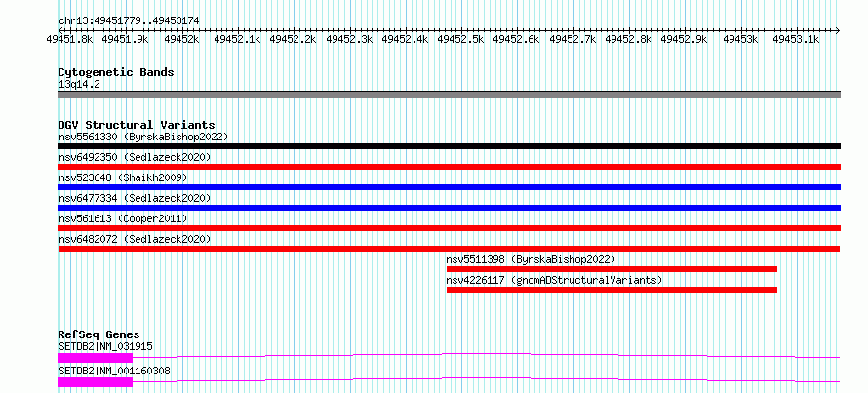
Task: Click the 49451.8k ruler tick label
Action: pos(70,39)
